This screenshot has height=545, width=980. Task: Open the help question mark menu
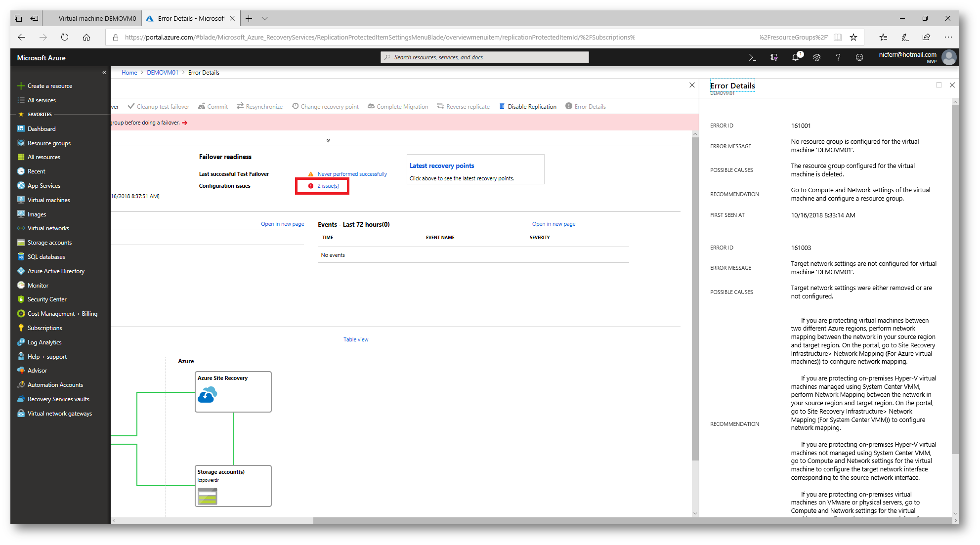click(x=838, y=57)
